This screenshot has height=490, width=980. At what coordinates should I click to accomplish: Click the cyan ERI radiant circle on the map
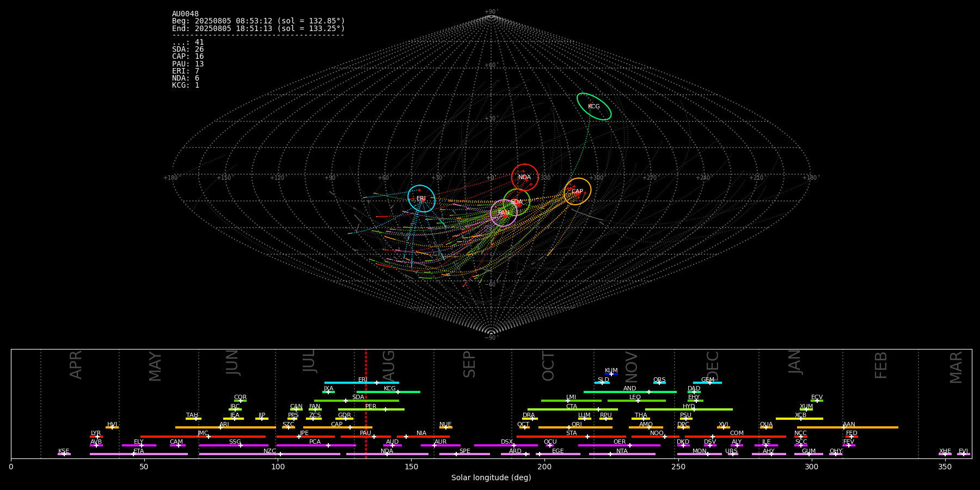(421, 199)
